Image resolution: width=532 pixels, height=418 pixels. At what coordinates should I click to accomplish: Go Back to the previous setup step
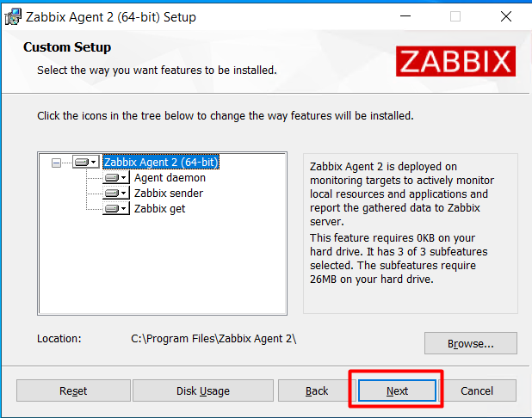[317, 390]
